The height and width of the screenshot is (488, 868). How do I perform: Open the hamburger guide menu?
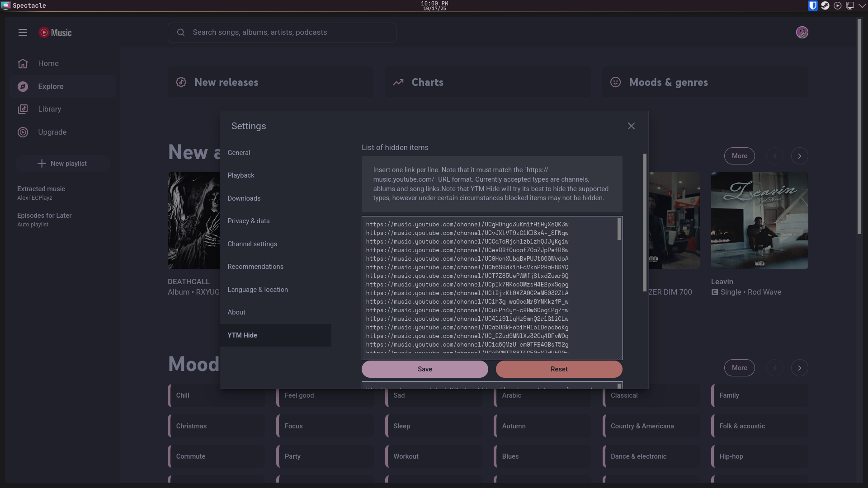click(x=23, y=33)
